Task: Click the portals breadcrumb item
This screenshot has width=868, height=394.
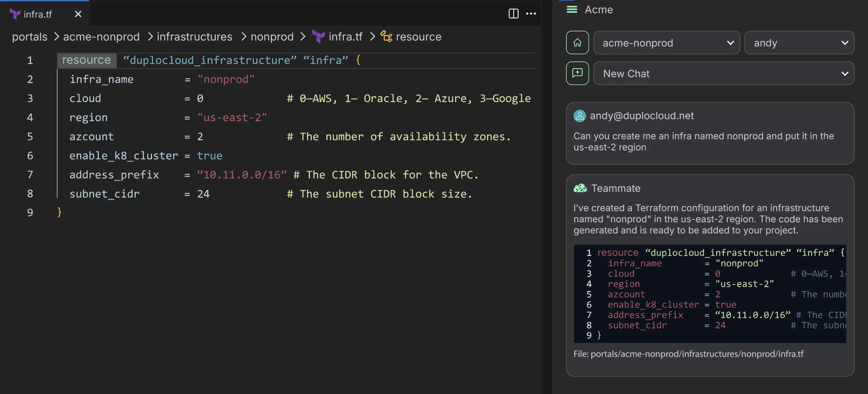Action: click(x=30, y=37)
